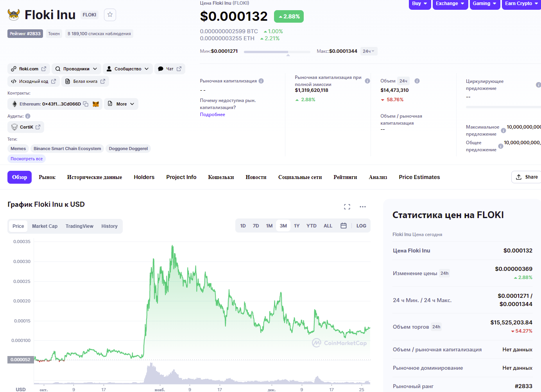Click the Ethereum diamond icon
541x392 pixels.
pos(14,104)
